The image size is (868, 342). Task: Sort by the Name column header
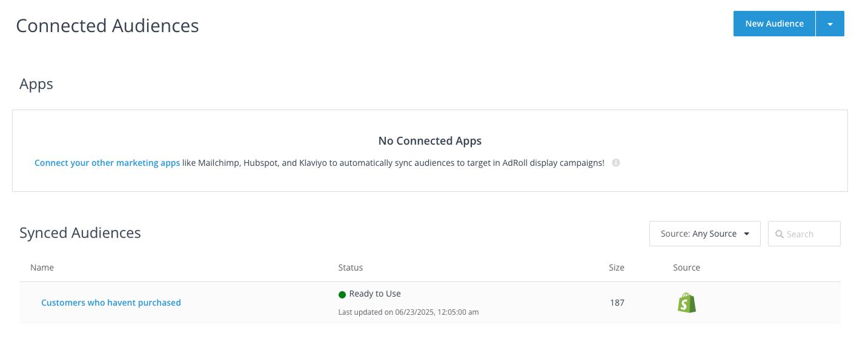42,268
